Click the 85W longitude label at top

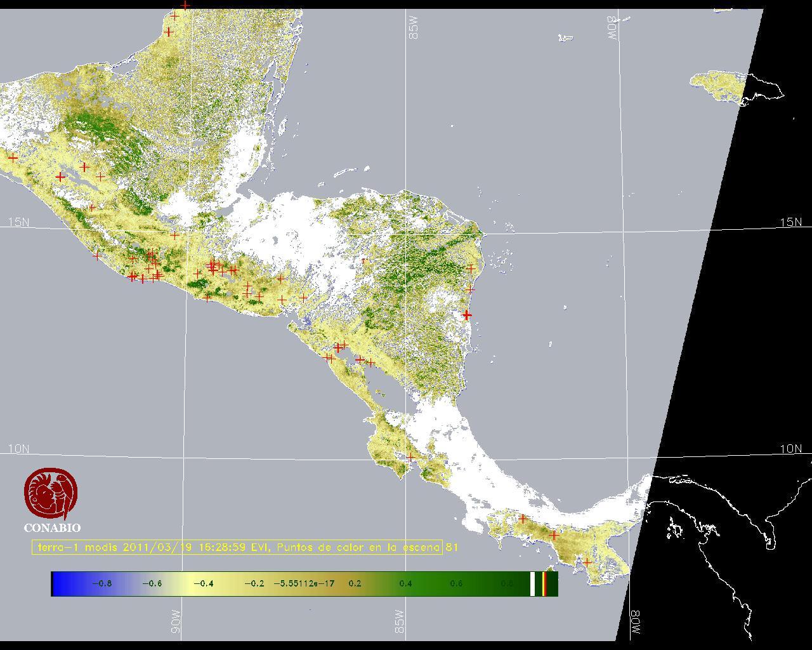tap(414, 28)
